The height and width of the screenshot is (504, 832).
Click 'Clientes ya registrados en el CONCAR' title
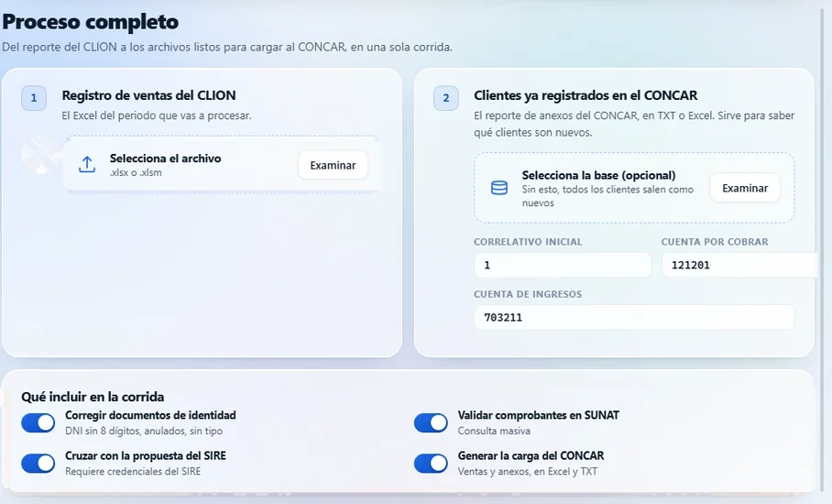click(586, 95)
